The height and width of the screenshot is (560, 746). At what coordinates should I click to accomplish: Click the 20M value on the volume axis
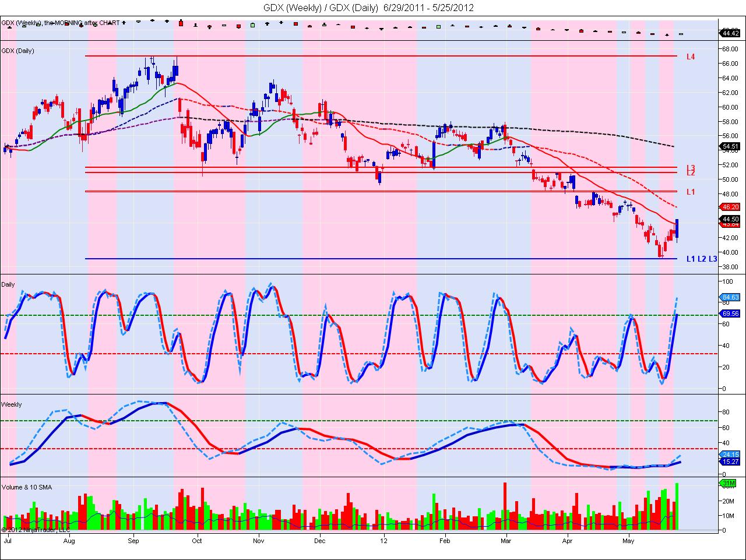[727, 501]
